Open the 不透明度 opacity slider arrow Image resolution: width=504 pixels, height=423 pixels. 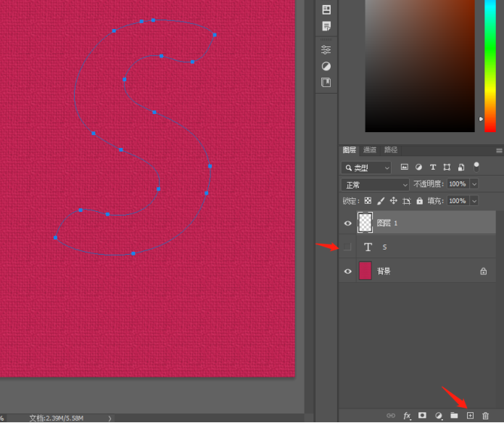click(474, 184)
